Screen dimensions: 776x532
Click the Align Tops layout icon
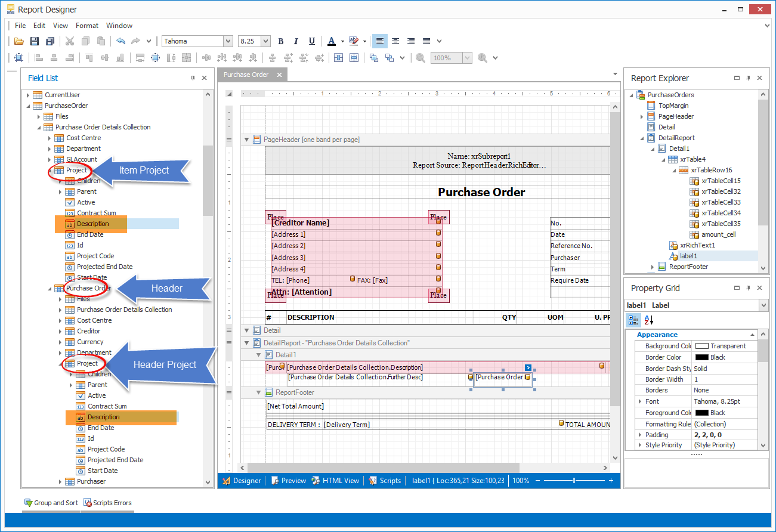pos(89,58)
